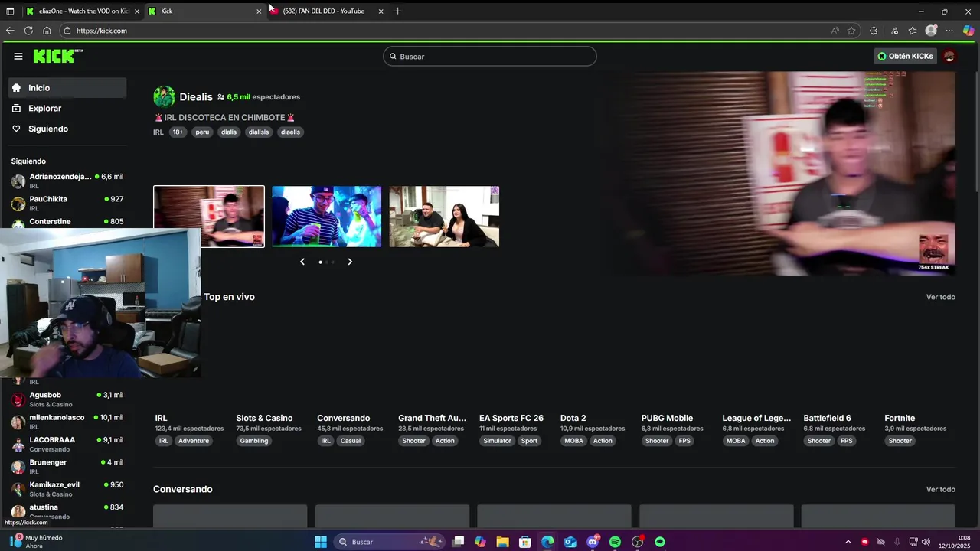Open the browser Extensions puzzle icon

coord(874,31)
